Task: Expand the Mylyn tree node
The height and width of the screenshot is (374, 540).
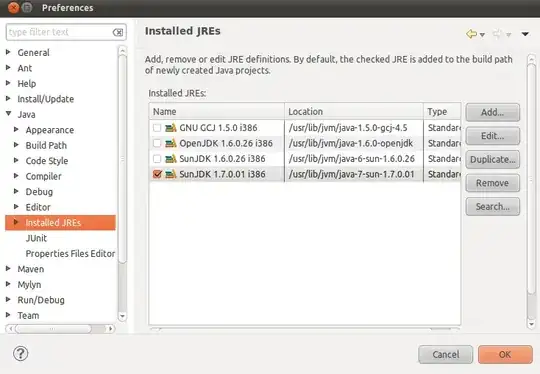Action: (8, 284)
